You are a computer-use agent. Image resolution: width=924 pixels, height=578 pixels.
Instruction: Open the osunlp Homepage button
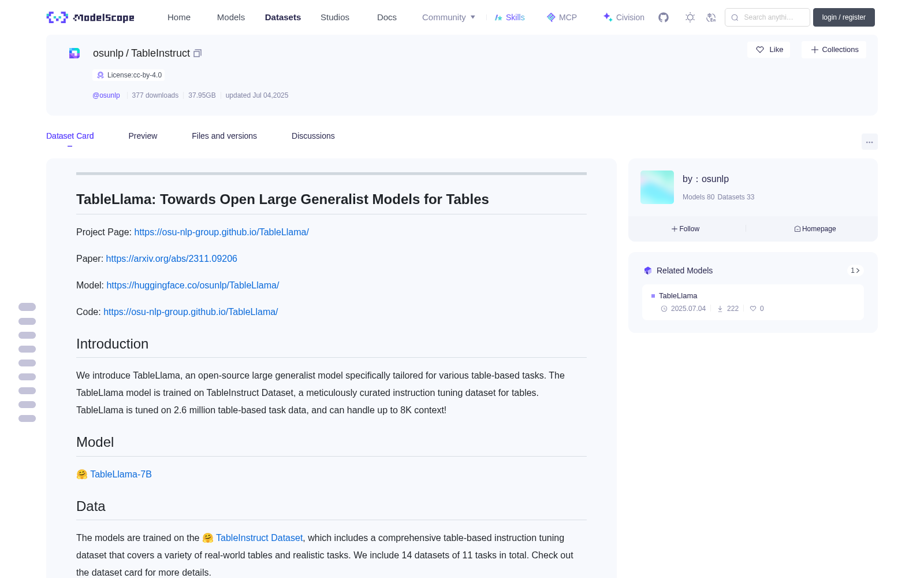coord(815,229)
